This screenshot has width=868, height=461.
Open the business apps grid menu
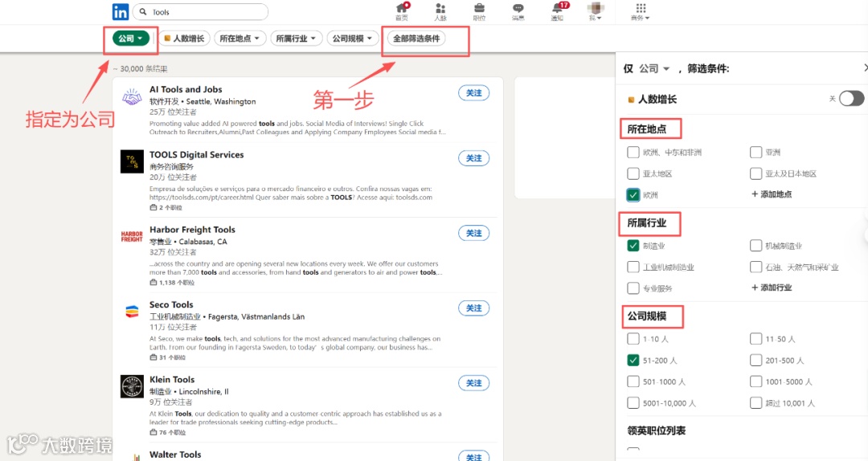click(641, 11)
